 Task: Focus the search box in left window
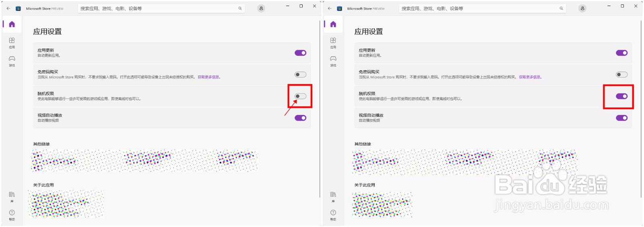pyautogui.click(x=161, y=8)
